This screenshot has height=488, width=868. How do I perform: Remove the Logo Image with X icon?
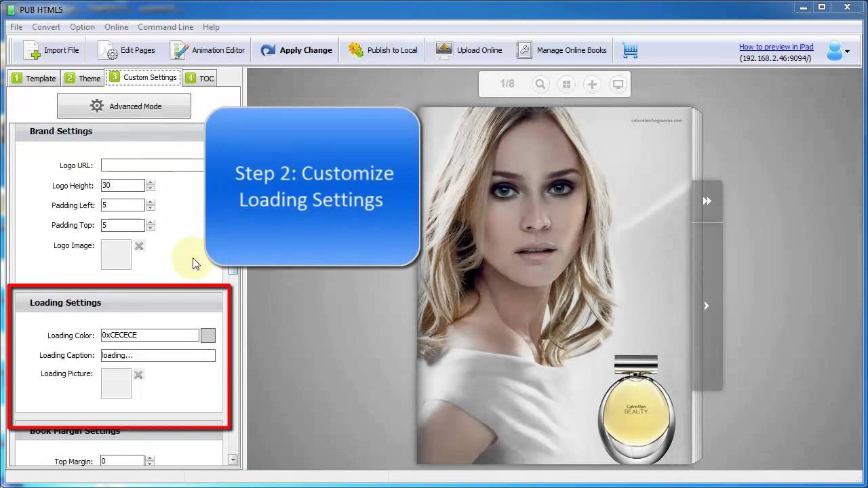139,246
